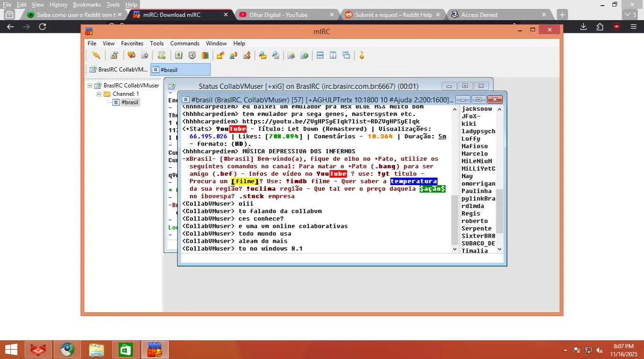This screenshot has width=644, height=359.
Task: Switch to Saiba como usar o Reddit tab
Action: [x=74, y=14]
